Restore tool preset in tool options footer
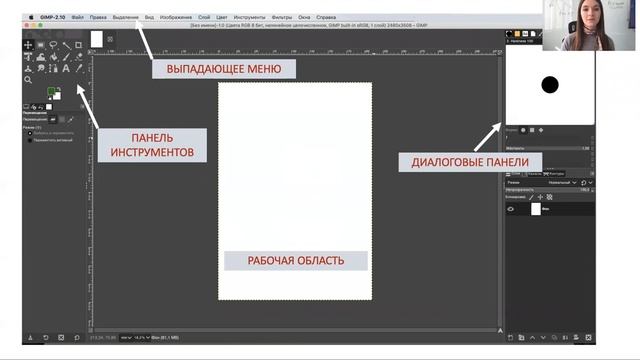Image resolution: width=640 pixels, height=360 pixels. pyautogui.click(x=46, y=338)
